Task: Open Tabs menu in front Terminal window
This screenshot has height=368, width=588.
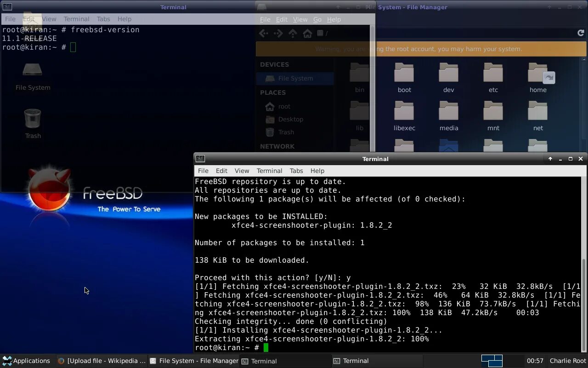Action: [296, 171]
